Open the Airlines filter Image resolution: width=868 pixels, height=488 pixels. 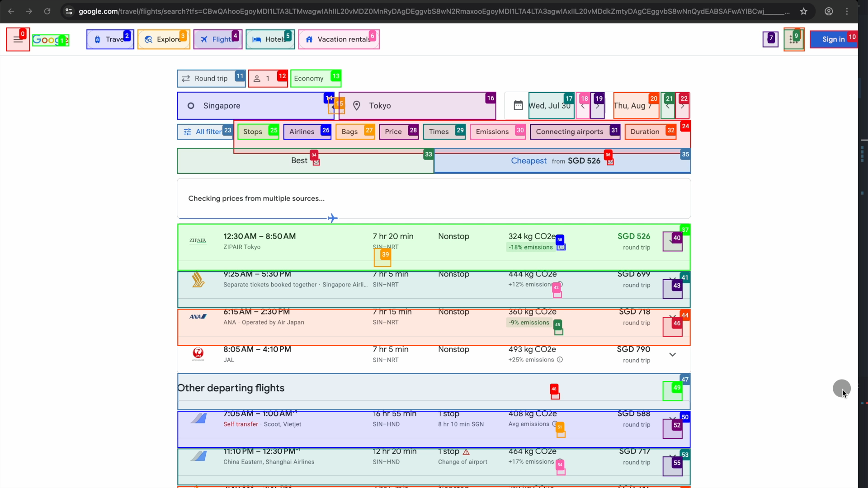pos(307,131)
